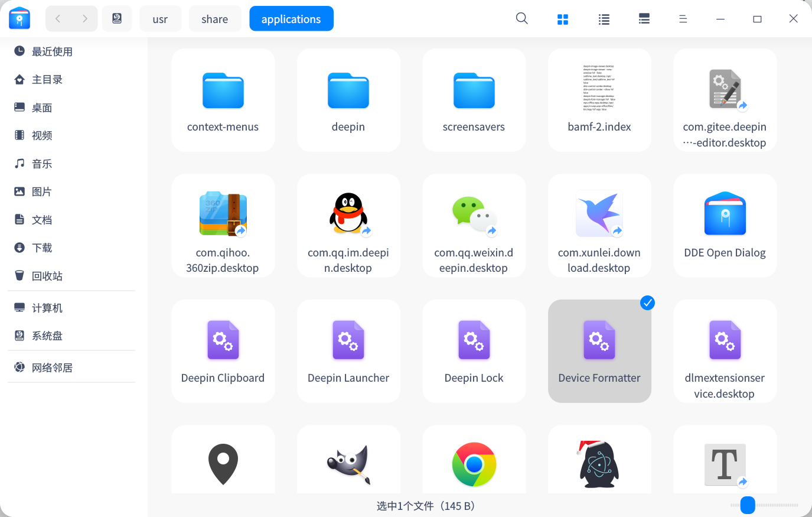Viewport: 812px width, 517px height.
Task: Select the letter T font app icon
Action: pyautogui.click(x=725, y=464)
